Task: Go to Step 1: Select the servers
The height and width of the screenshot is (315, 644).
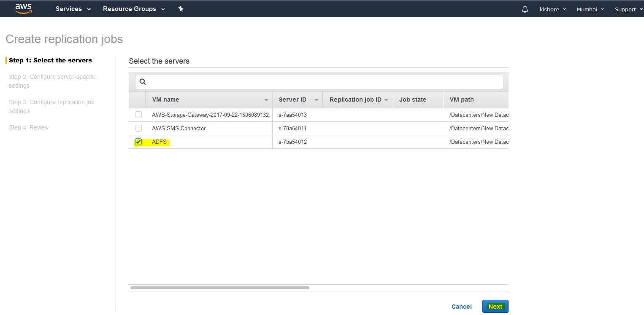Action: pos(50,60)
